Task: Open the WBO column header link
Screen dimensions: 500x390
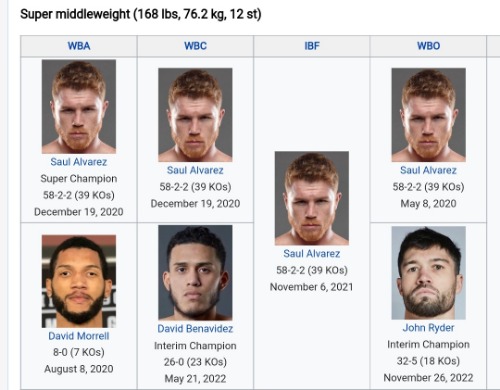Action: [428, 46]
